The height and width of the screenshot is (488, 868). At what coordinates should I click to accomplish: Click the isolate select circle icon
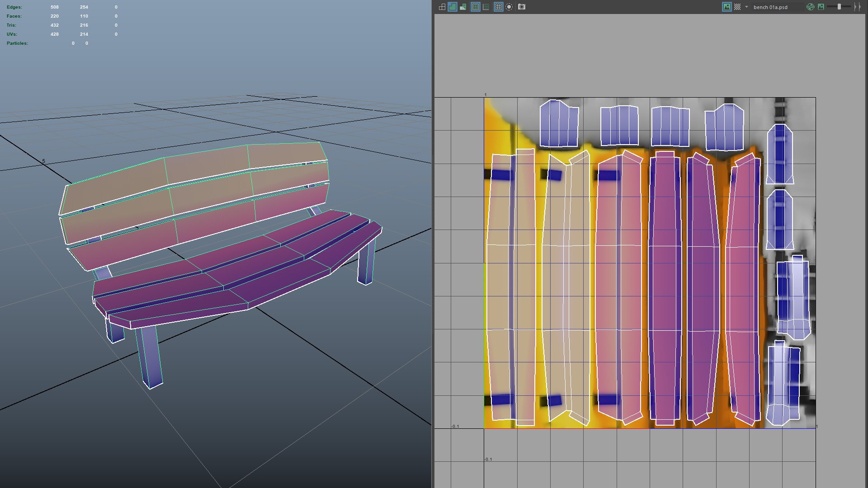[x=509, y=7]
